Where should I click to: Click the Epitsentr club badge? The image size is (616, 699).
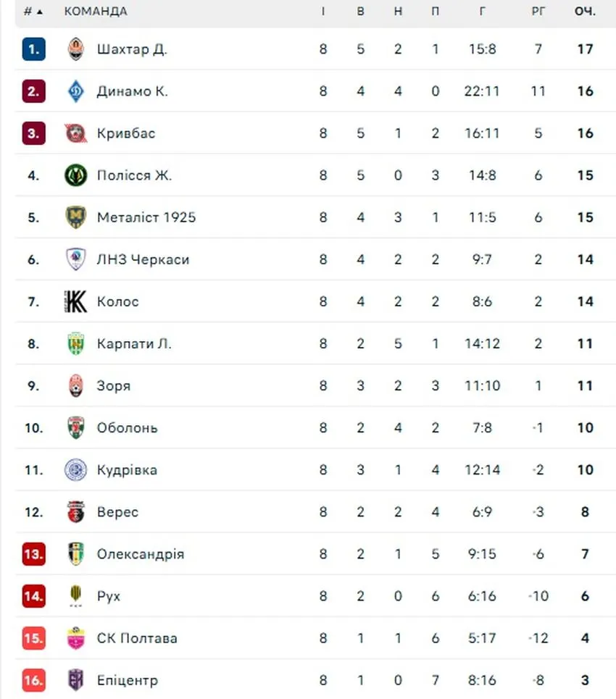click(x=75, y=679)
